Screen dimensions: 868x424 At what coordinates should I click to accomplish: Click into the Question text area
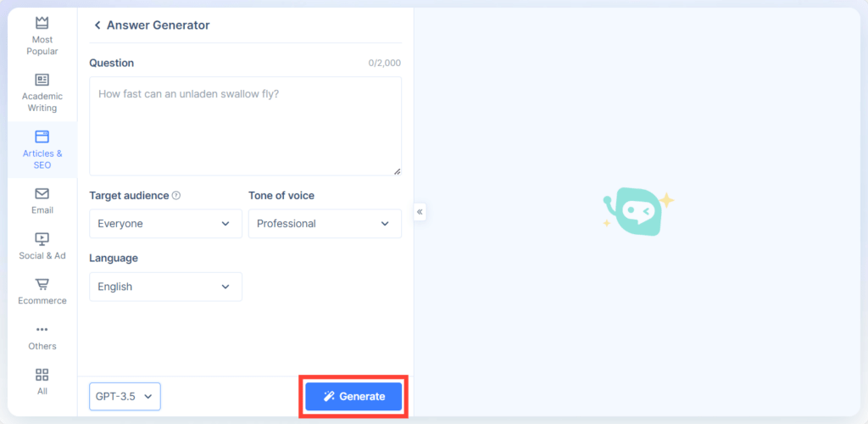pos(245,126)
